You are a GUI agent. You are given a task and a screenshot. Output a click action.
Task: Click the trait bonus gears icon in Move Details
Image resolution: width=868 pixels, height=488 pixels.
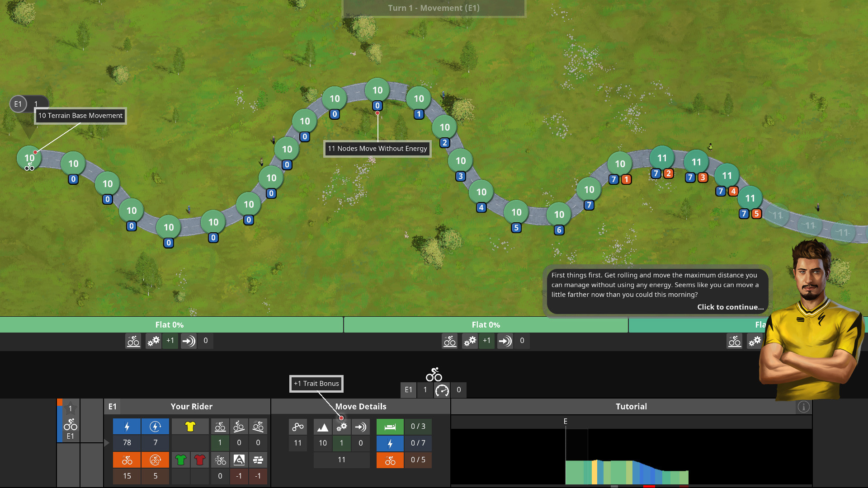[342, 427]
